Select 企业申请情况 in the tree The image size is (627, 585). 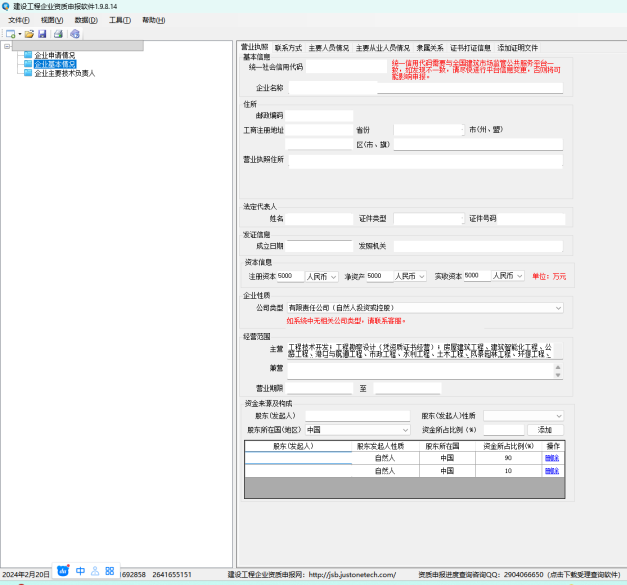(55, 55)
